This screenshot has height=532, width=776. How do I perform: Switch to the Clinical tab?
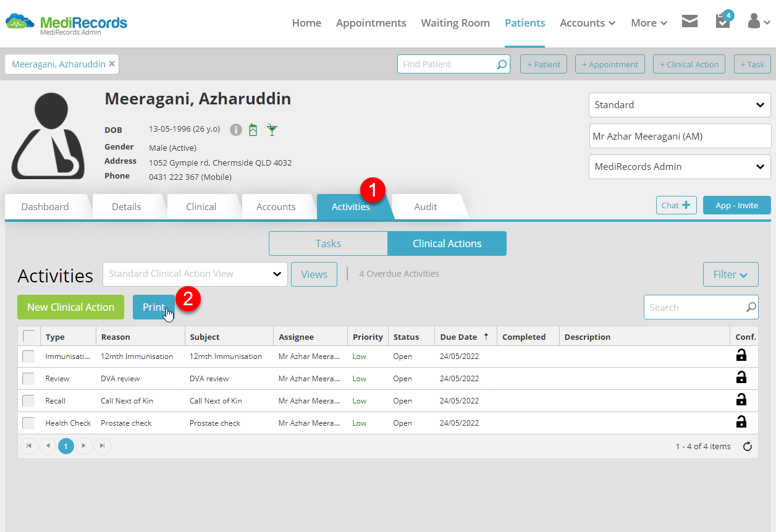[201, 206]
